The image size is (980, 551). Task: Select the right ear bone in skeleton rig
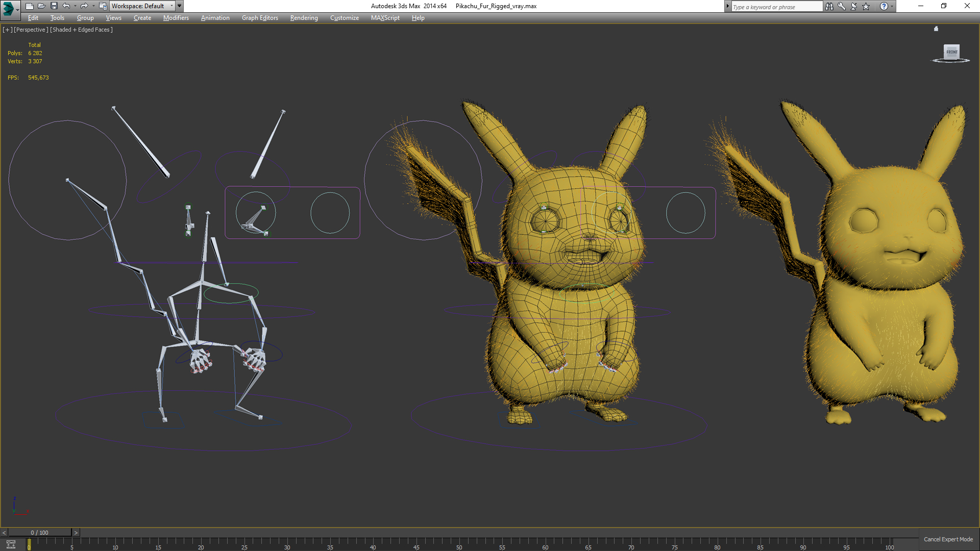(267, 144)
